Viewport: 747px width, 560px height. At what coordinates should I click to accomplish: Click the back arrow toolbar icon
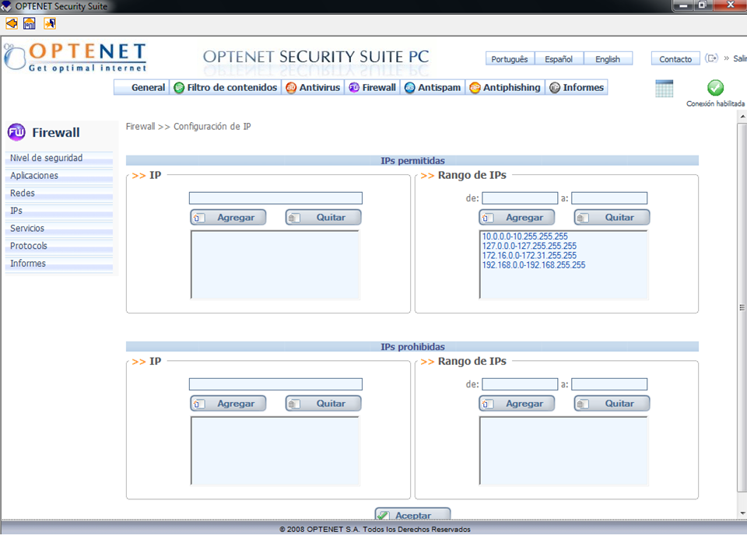11,23
